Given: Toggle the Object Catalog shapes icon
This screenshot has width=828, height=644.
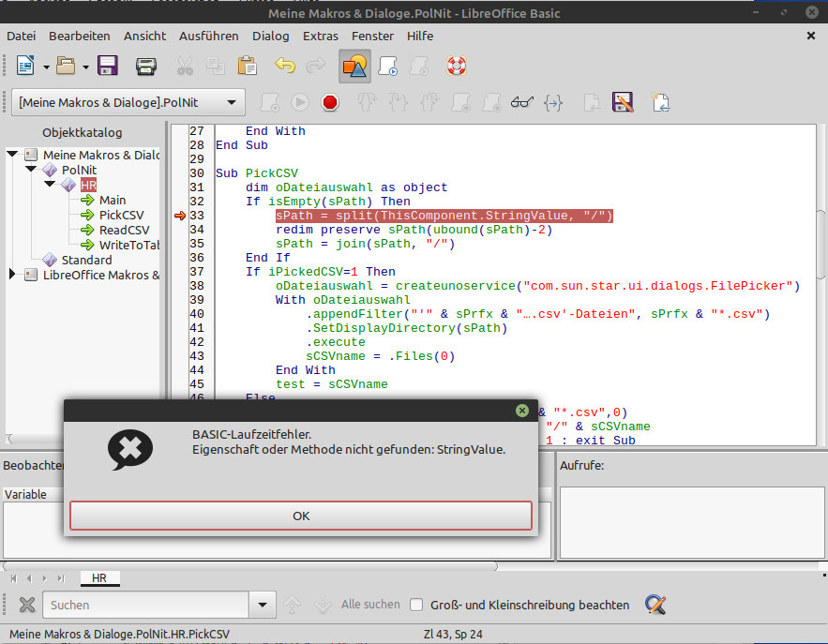Looking at the screenshot, I should click(354, 67).
